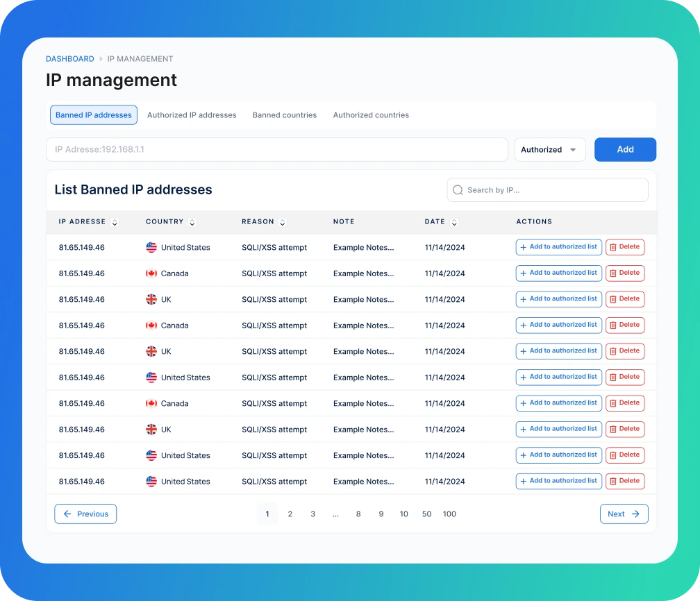700x601 pixels.
Task: Select page 50 in the pagination bar
Action: coord(426,514)
